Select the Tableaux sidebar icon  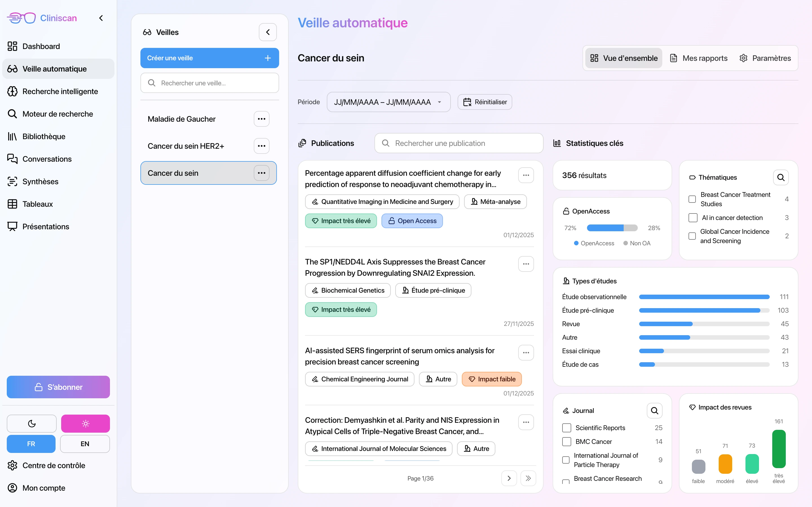[13, 204]
